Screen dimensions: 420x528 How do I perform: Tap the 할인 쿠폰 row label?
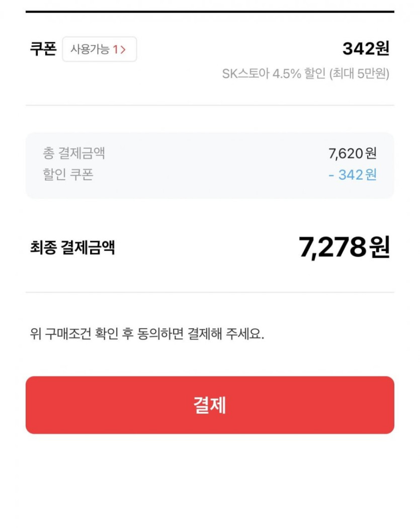tap(68, 175)
